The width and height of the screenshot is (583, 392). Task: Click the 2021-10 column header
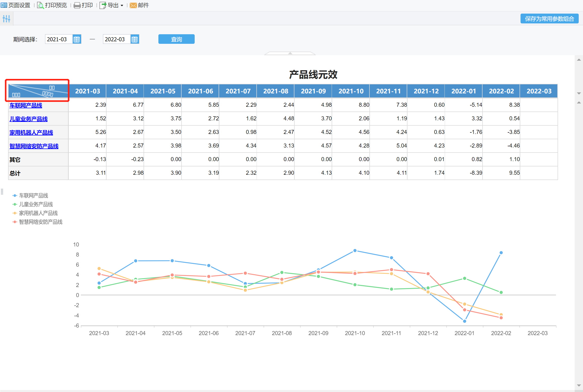pos(351,91)
